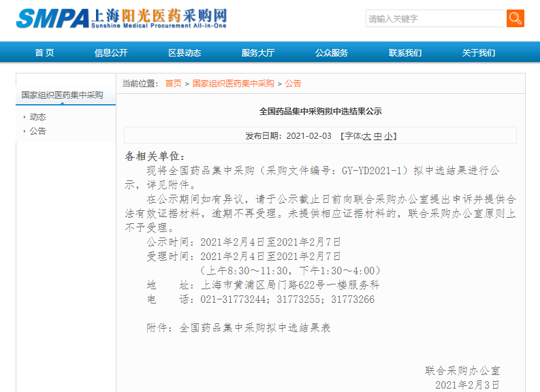Set font size to 大
This screenshot has height=392, width=540.
[367, 136]
